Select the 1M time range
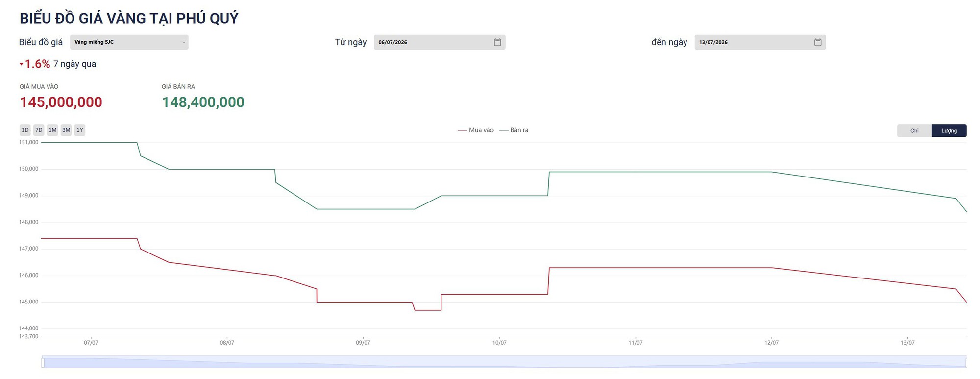Viewport: 980px width, 379px height. (x=52, y=130)
